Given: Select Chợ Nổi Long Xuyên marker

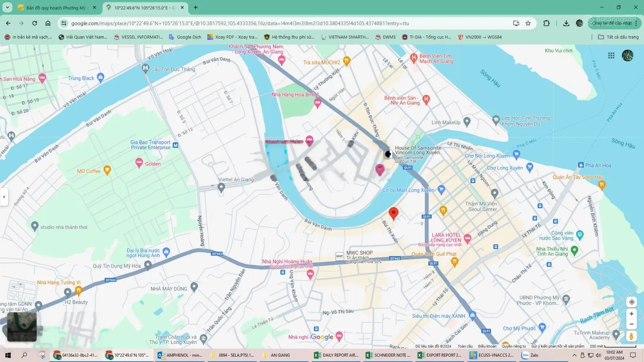Looking at the screenshot, I should point(516,154).
